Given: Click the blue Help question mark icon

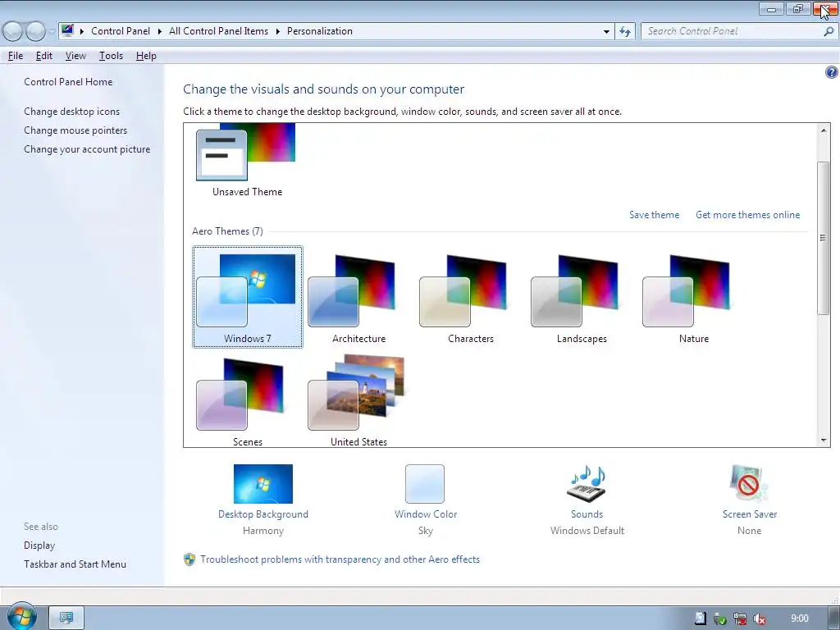Looking at the screenshot, I should pyautogui.click(x=832, y=72).
